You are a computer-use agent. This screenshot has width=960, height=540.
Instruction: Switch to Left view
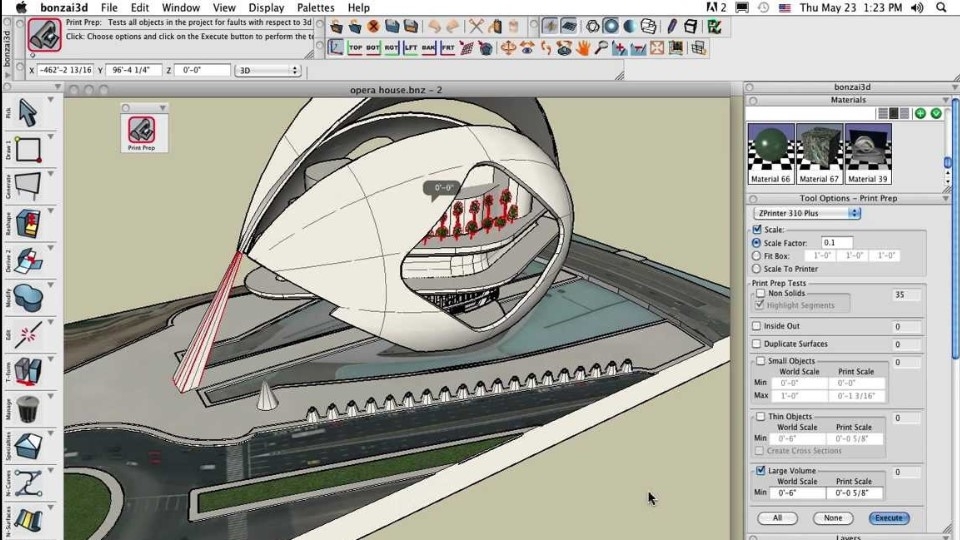410,47
